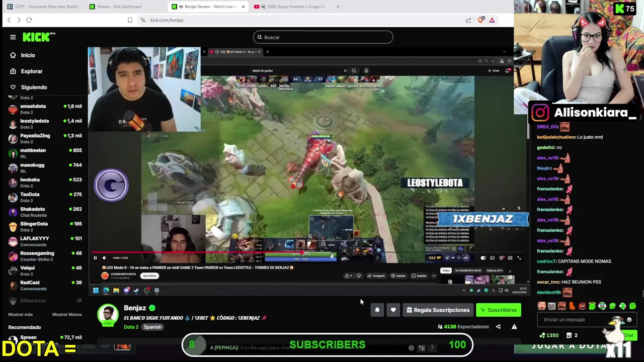Click the browser share icon
644x362 pixels.
click(x=468, y=20)
